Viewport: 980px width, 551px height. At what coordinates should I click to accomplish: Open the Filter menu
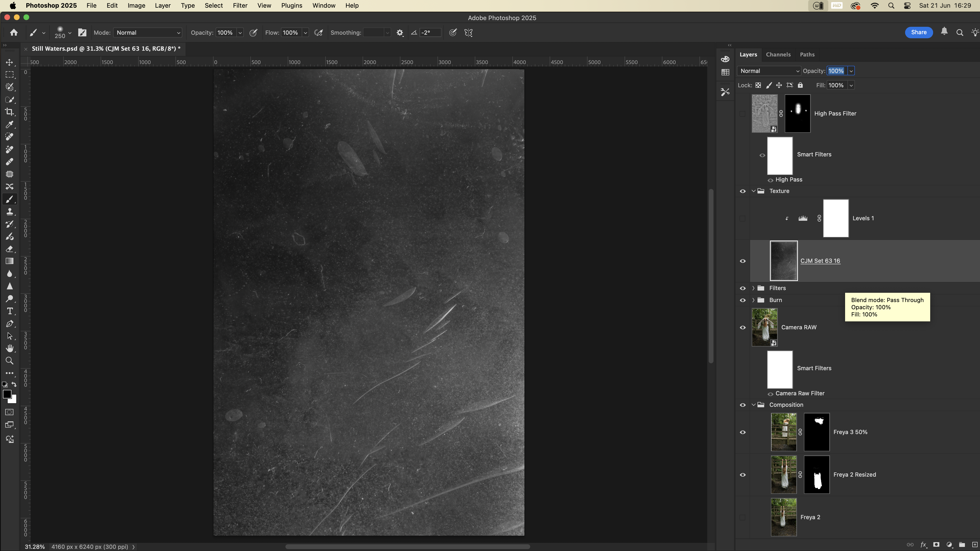point(240,6)
